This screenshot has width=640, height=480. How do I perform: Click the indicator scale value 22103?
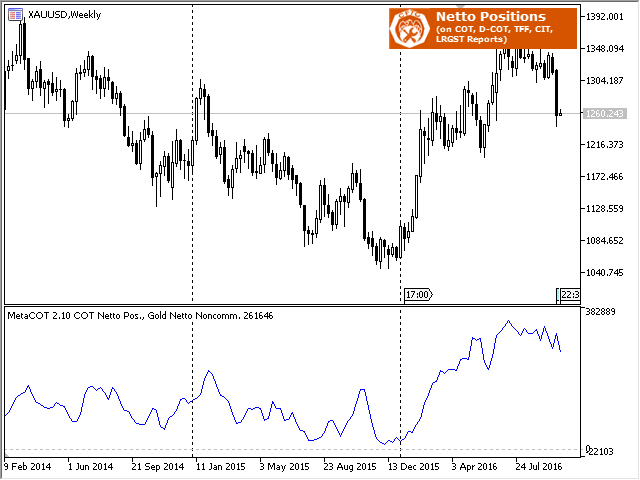601,451
